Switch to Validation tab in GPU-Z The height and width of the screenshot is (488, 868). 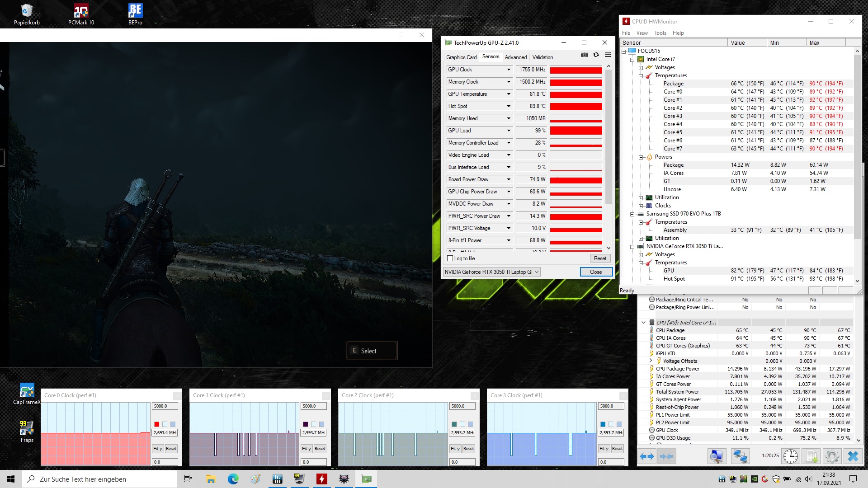pyautogui.click(x=542, y=57)
